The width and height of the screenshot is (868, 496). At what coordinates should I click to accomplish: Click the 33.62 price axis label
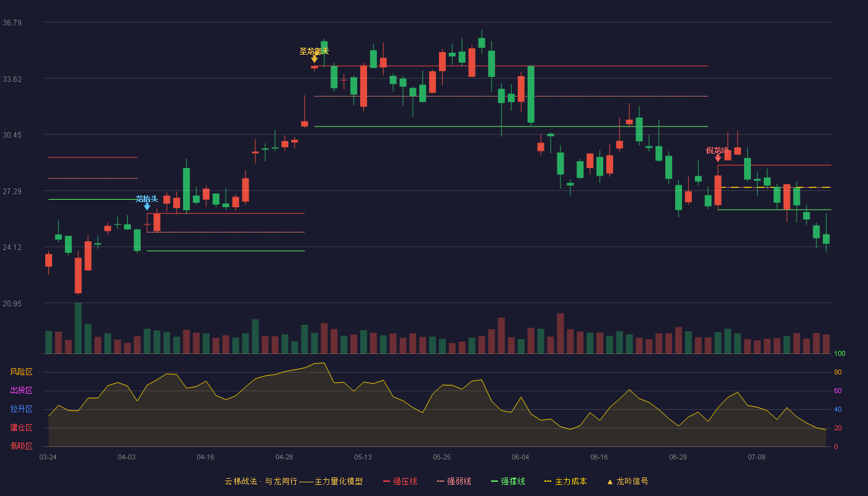click(x=12, y=79)
